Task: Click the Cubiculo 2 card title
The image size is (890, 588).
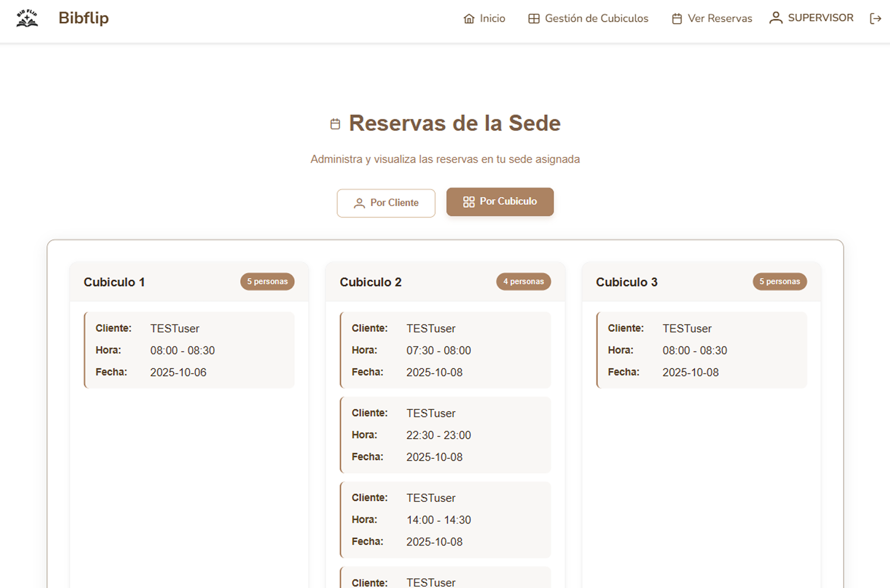Action: (371, 282)
